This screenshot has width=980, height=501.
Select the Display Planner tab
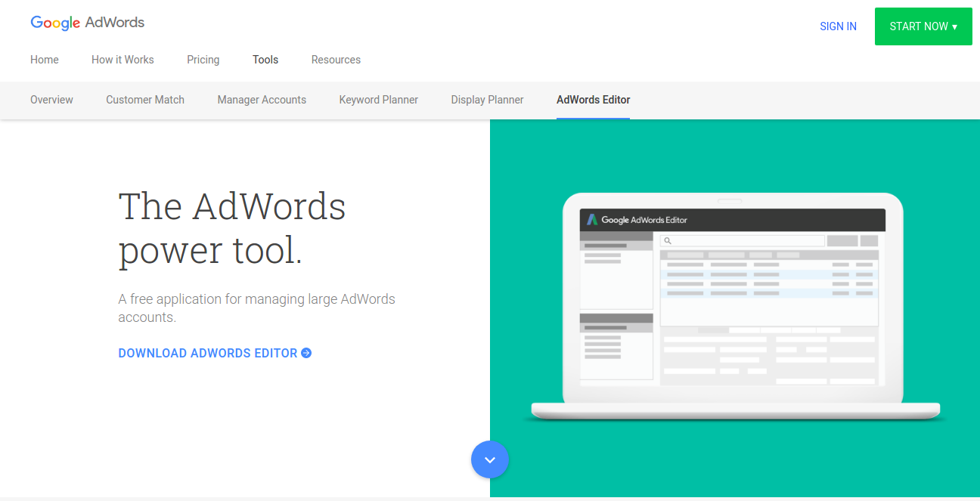pos(487,100)
